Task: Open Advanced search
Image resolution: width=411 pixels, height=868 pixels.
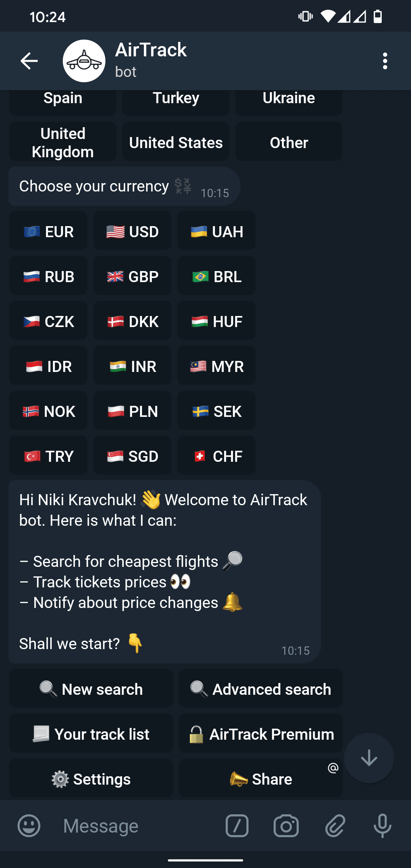Action: [x=261, y=689]
